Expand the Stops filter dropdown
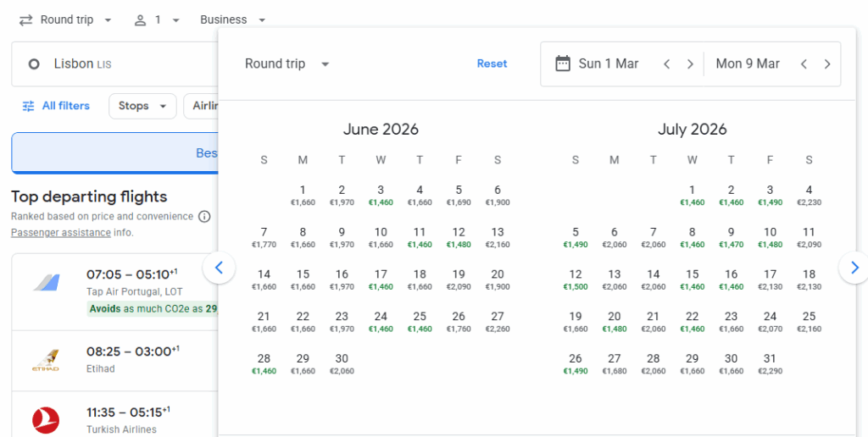The image size is (868, 437). pos(142,106)
